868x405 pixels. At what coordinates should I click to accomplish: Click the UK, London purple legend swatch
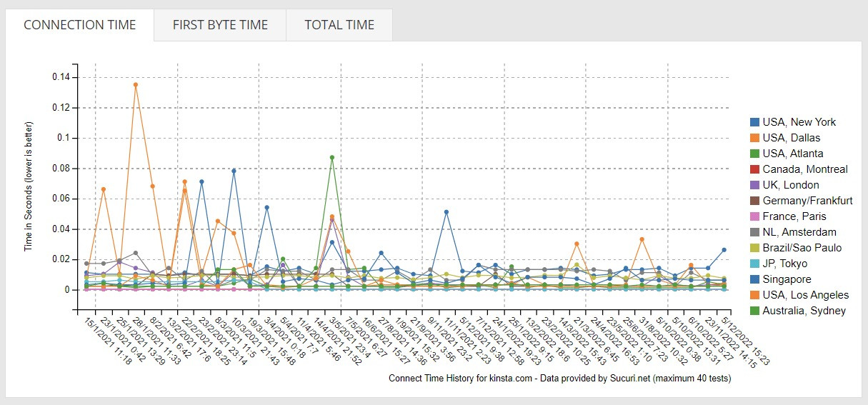click(754, 185)
